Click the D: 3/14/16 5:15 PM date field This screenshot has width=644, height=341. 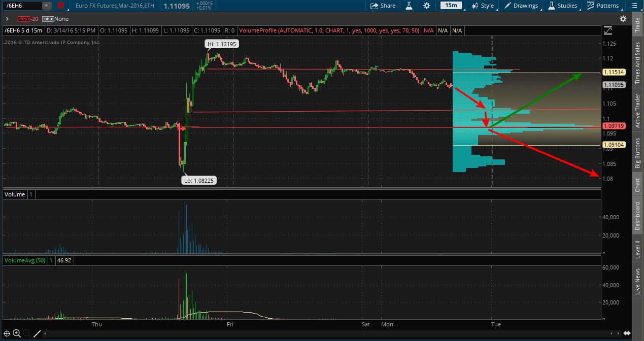pyautogui.click(x=70, y=30)
